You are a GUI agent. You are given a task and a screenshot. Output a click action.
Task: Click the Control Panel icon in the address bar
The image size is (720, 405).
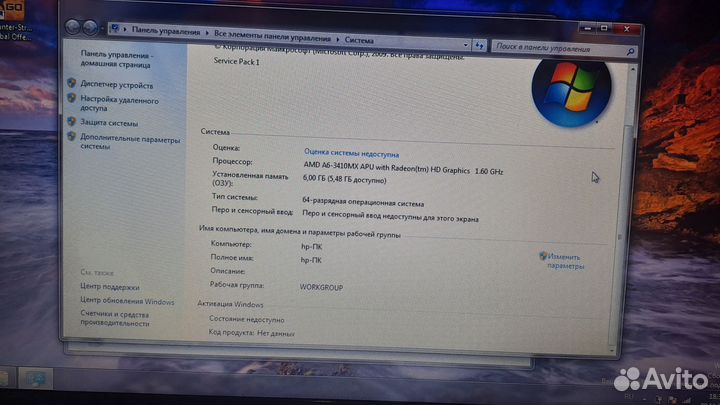(116, 30)
